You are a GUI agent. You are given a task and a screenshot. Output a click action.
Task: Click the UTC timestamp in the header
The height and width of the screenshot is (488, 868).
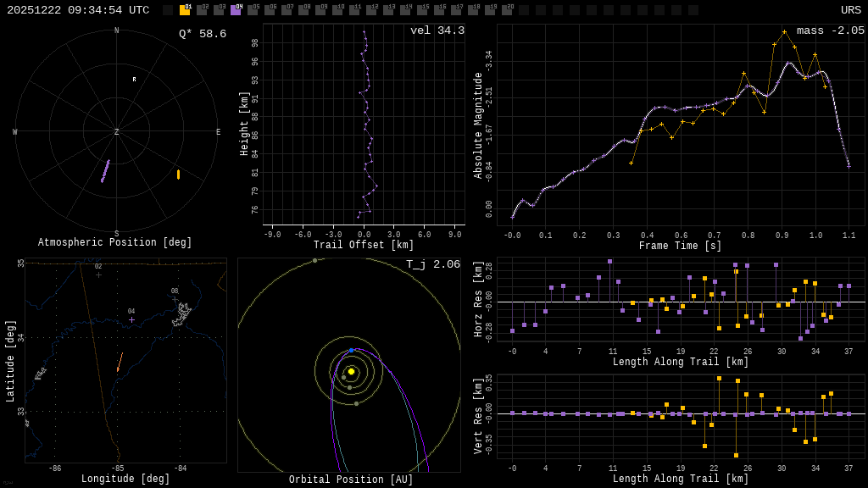coord(78,10)
